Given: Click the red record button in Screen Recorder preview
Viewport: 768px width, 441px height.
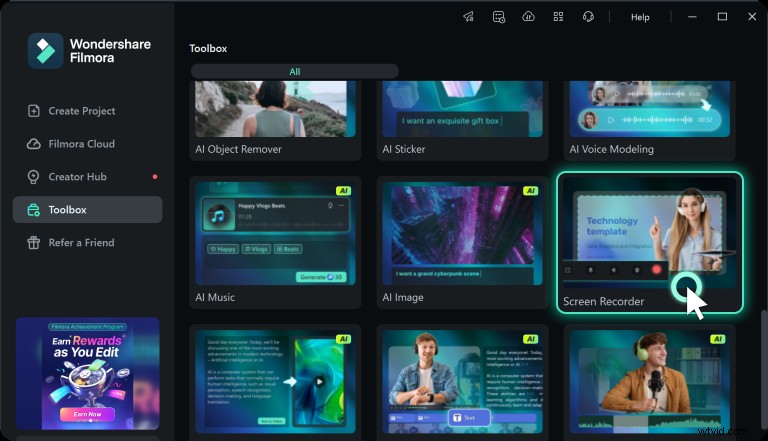Looking at the screenshot, I should [657, 269].
